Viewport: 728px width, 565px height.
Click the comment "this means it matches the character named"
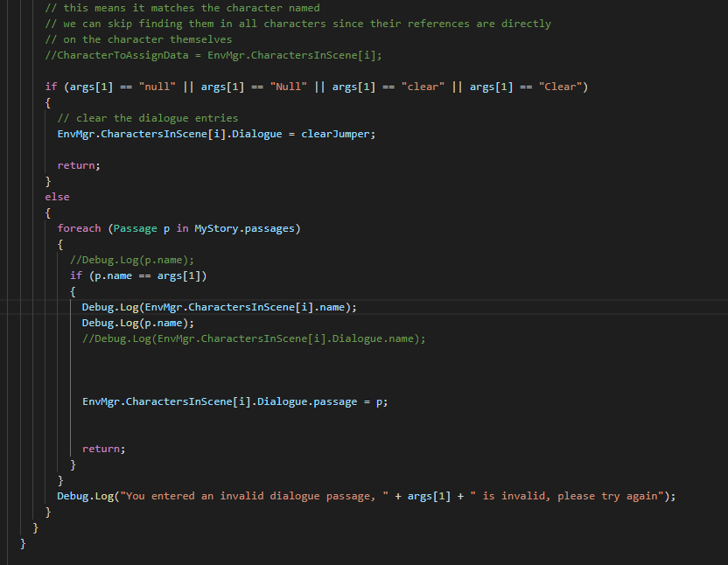[183, 8]
